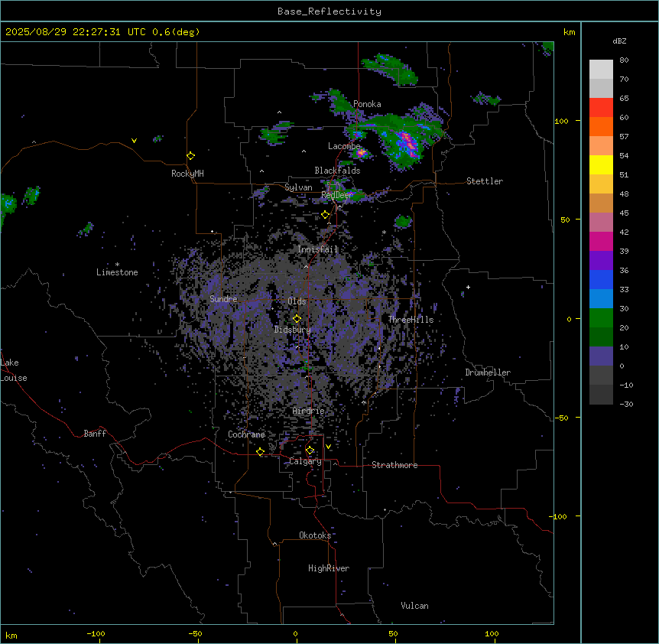Select the Drumheller label
659x644 pixels.
coord(488,372)
